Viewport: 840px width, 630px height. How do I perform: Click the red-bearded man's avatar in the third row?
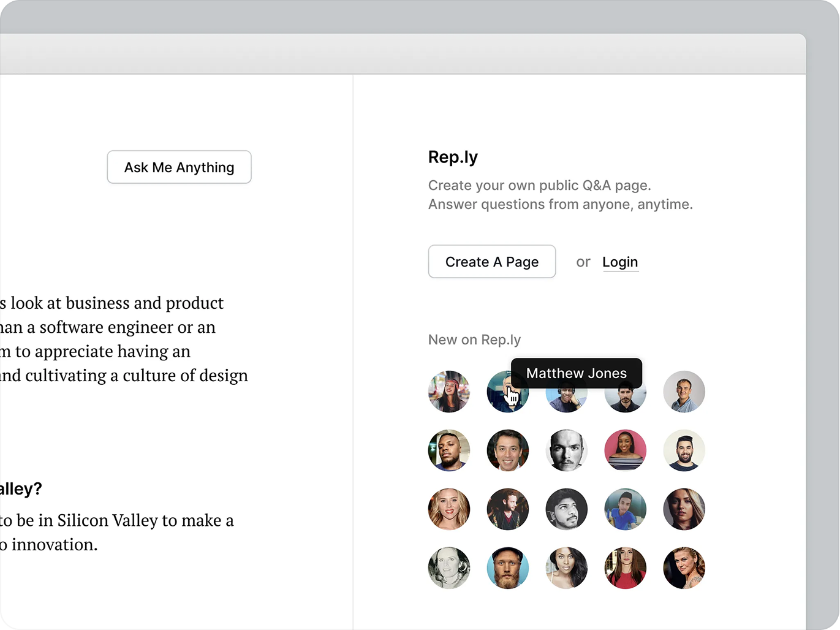508,509
